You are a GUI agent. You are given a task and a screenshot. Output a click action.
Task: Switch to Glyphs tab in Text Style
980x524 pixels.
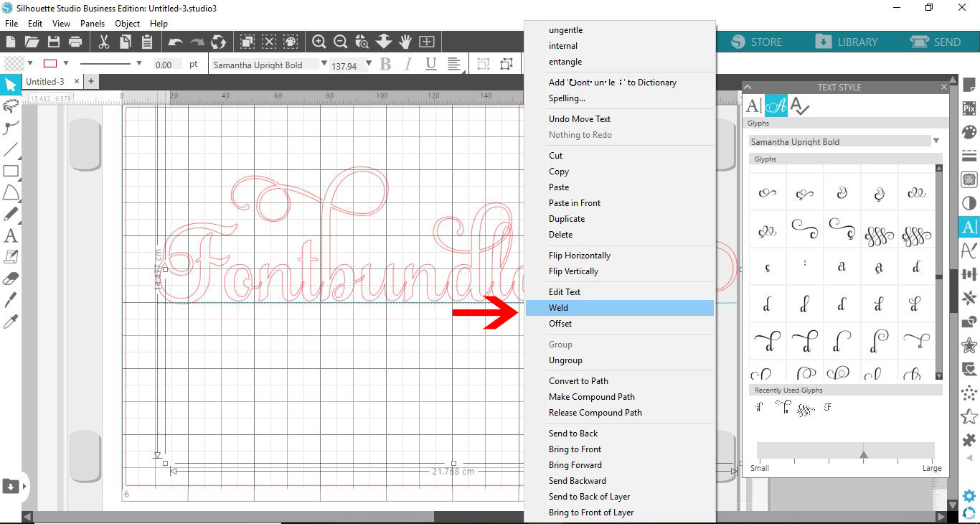[776, 106]
